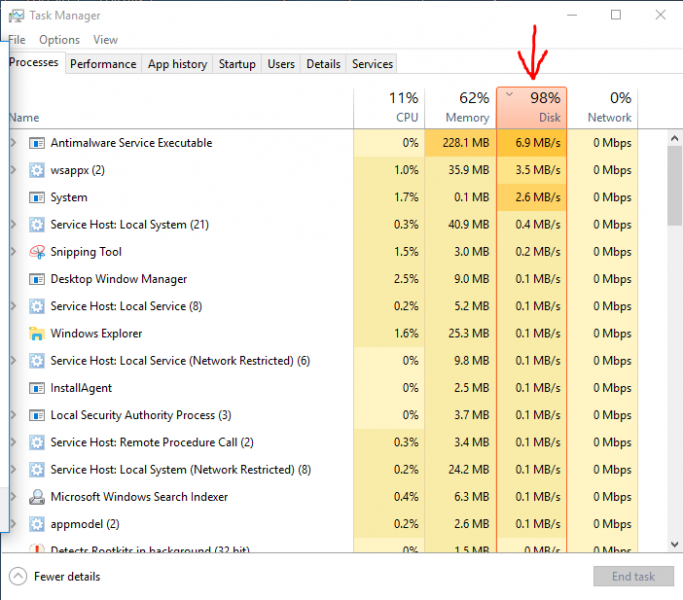Click the Antimalware Service Executable process icon
Image resolution: width=683 pixels, height=600 pixels.
click(38, 143)
